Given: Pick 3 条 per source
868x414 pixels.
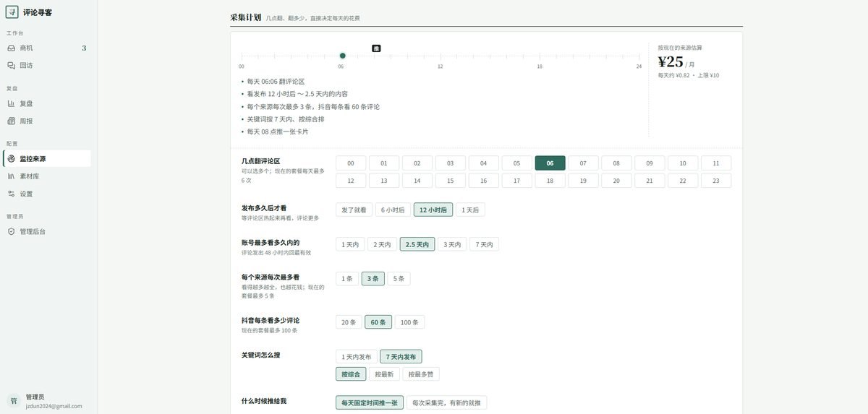Looking at the screenshot, I should [373, 278].
